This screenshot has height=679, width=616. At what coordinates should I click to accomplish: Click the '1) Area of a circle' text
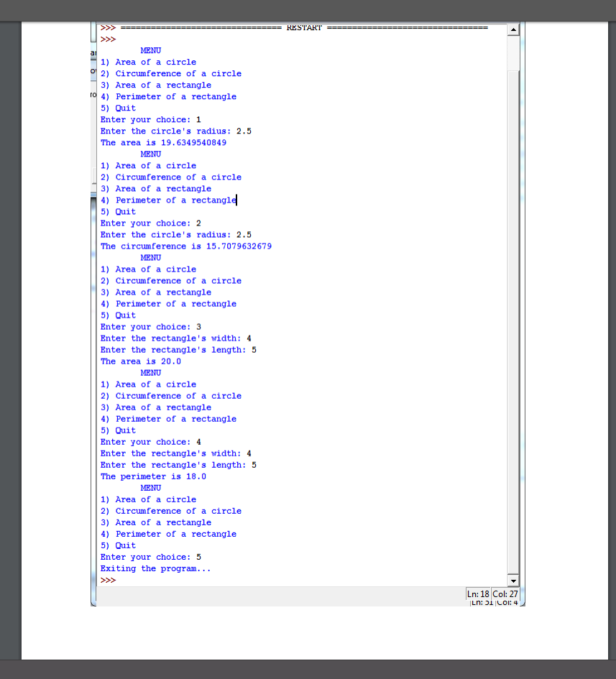click(x=148, y=62)
